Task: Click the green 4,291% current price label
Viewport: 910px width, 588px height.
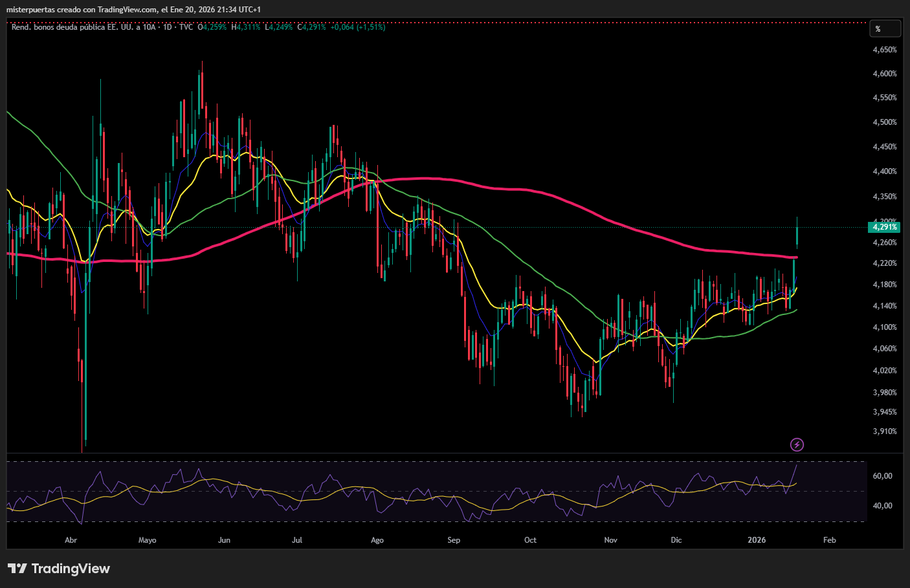Action: click(883, 227)
